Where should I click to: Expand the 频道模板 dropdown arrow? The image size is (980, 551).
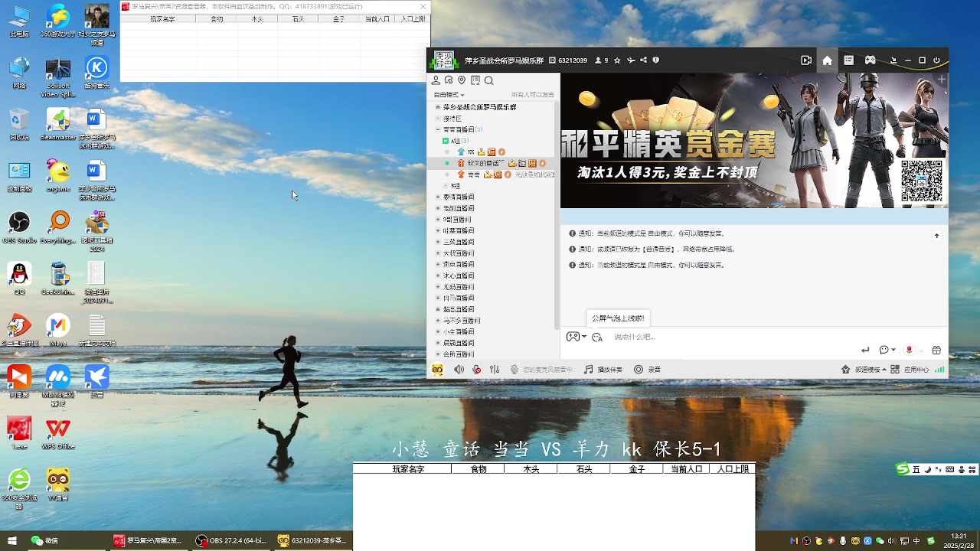[x=885, y=369]
